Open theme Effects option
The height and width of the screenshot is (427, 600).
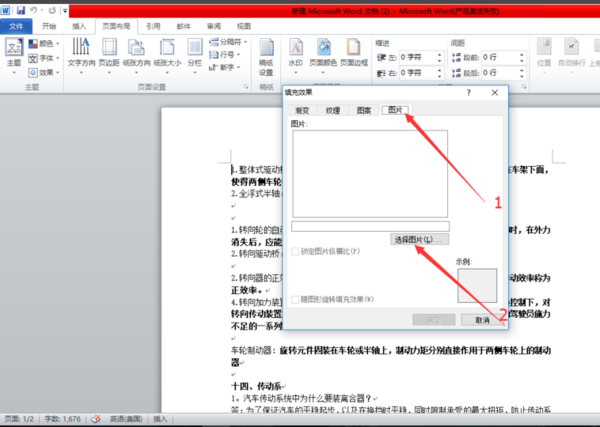[44, 72]
